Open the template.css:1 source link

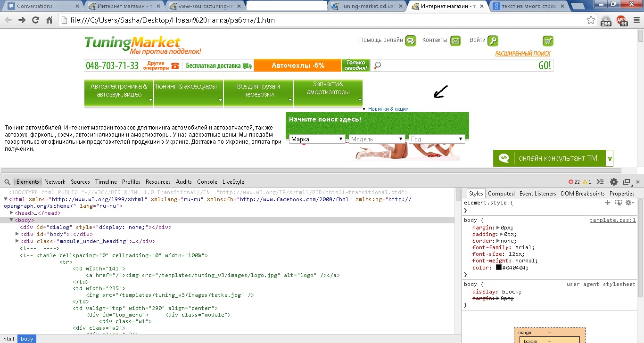[612, 220]
